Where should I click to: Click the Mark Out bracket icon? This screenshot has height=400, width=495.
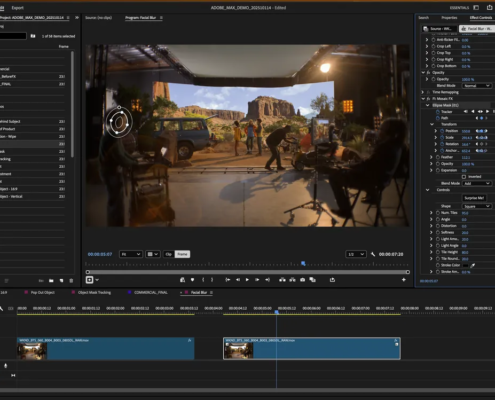point(212,280)
